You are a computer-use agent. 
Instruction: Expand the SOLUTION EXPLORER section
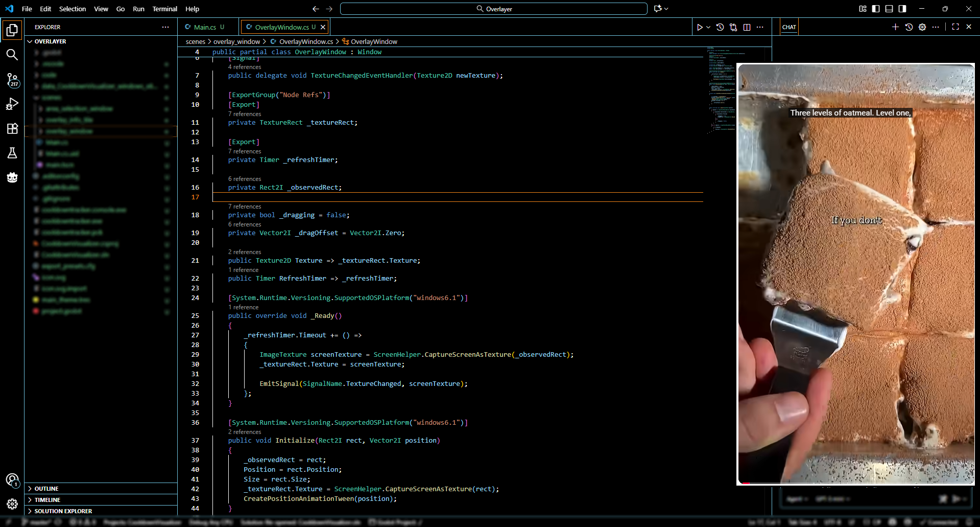coord(63,511)
